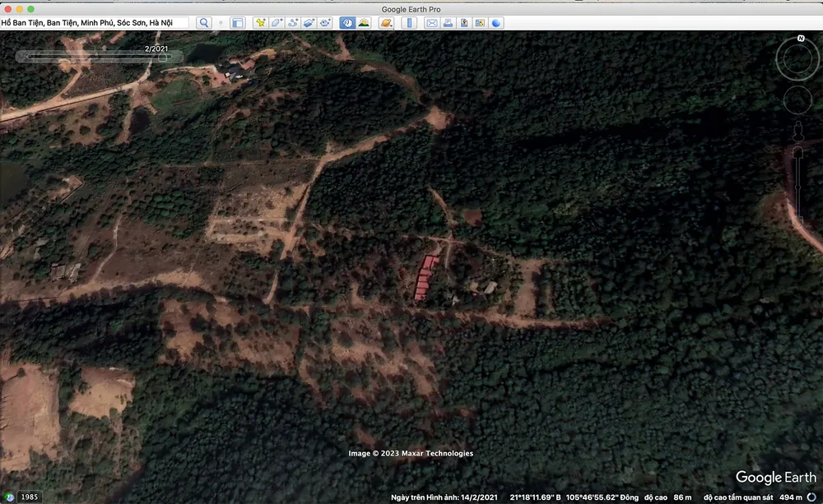
Task: Save the current image
Action: (464, 23)
